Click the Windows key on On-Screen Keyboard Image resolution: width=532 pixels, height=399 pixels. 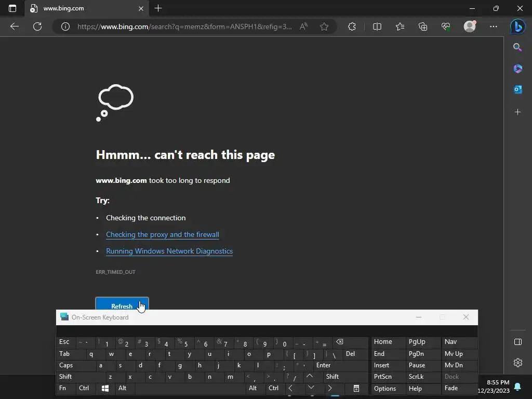click(105, 388)
